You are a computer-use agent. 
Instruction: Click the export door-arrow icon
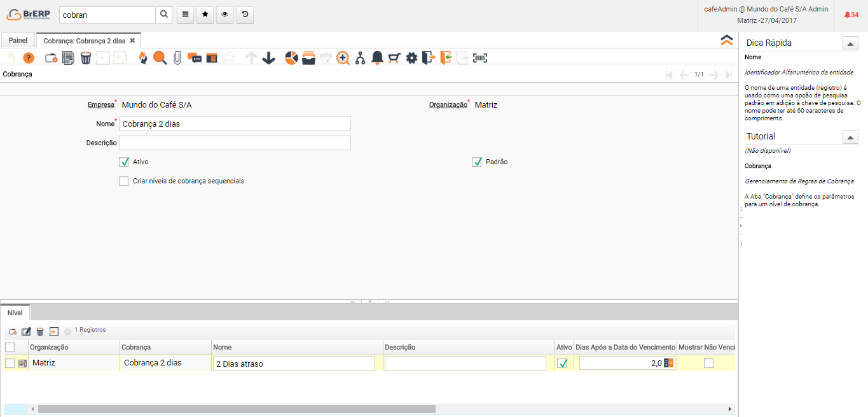(429, 58)
